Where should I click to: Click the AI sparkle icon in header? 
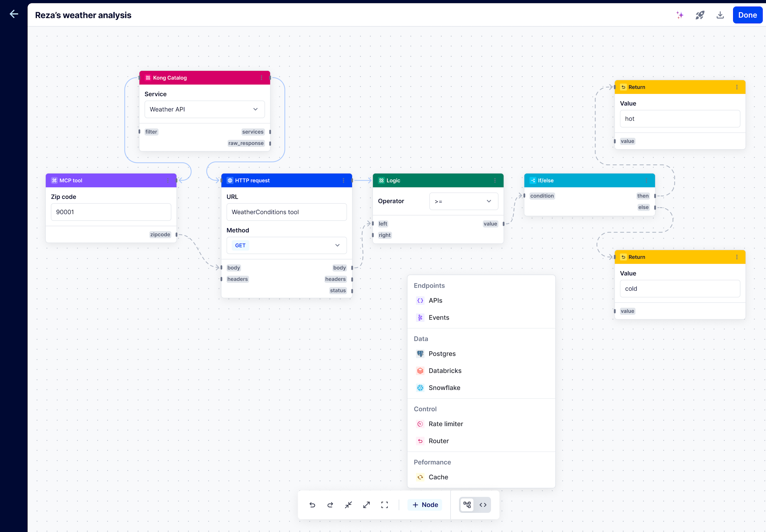(680, 15)
